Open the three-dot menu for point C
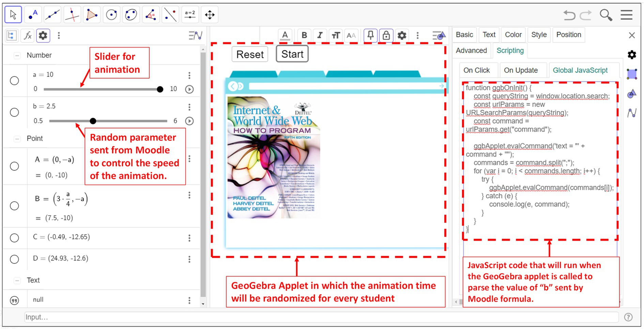Image resolution: width=644 pixels, height=329 pixels. pos(189,238)
